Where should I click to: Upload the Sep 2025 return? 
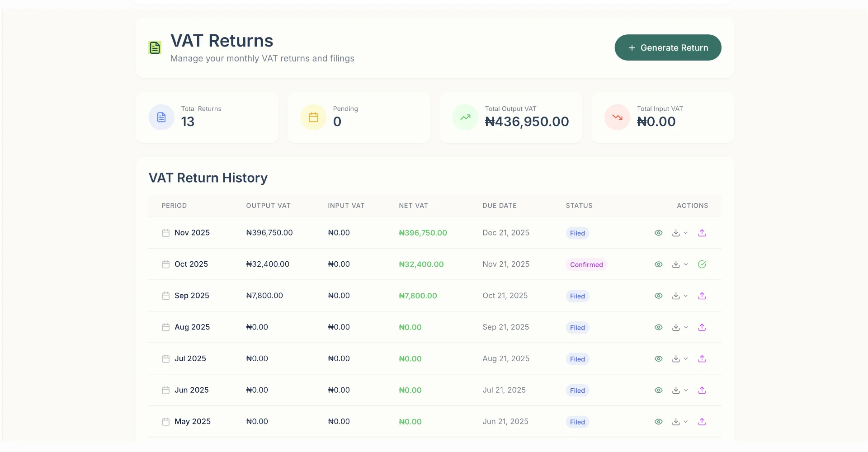coord(702,296)
